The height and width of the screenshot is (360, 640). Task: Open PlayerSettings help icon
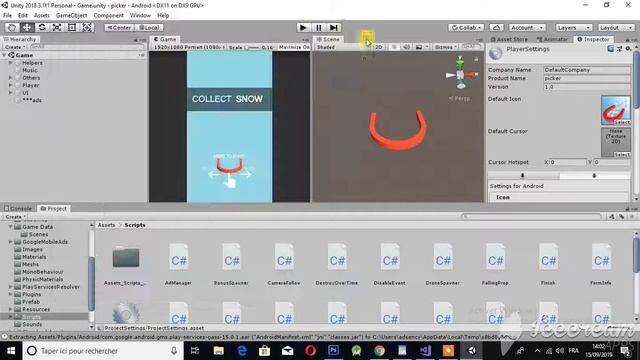[x=611, y=49]
